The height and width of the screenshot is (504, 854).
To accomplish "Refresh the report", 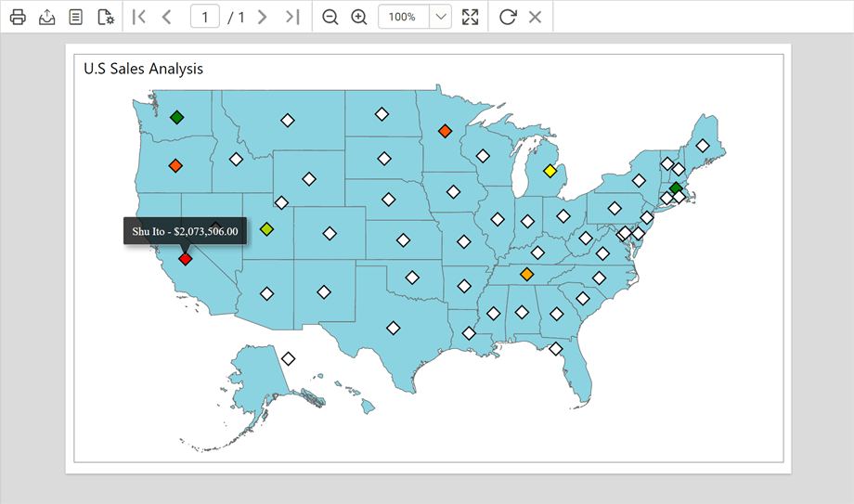I will point(507,17).
